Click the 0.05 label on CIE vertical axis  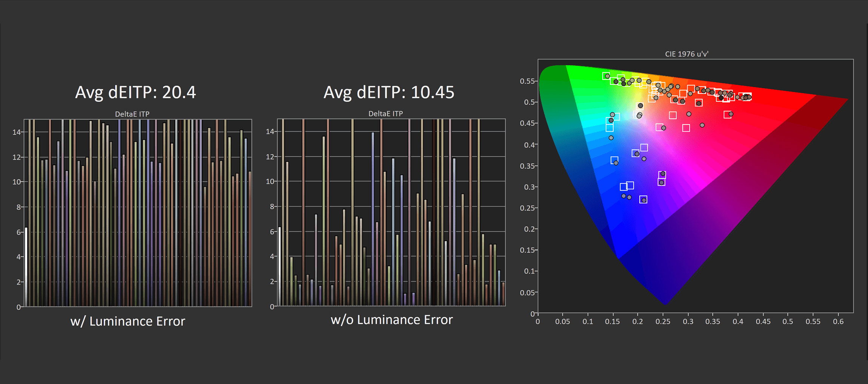pyautogui.click(x=527, y=292)
